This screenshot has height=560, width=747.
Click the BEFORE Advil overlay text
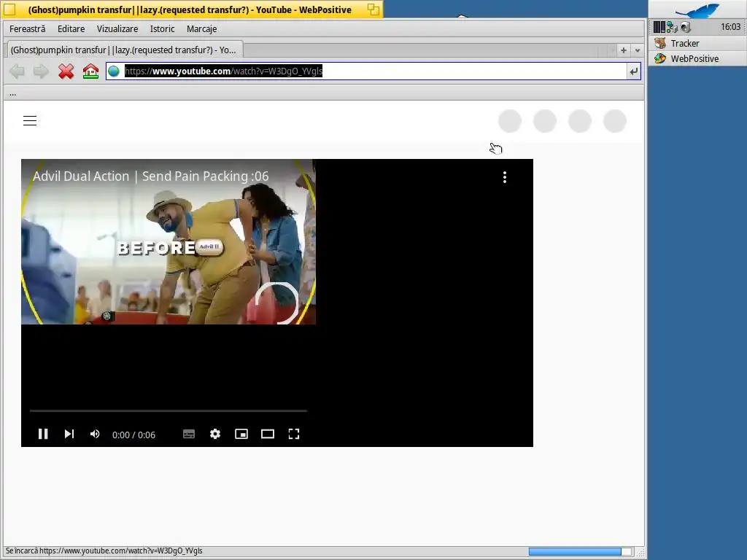pos(170,248)
